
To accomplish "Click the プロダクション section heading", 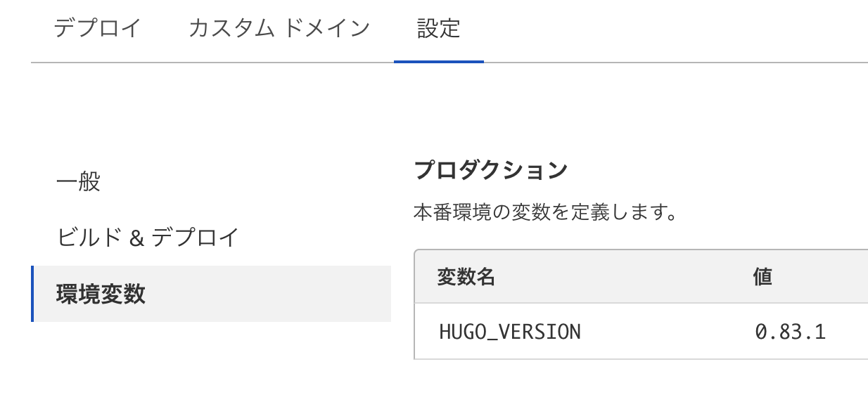I will point(490,169).
